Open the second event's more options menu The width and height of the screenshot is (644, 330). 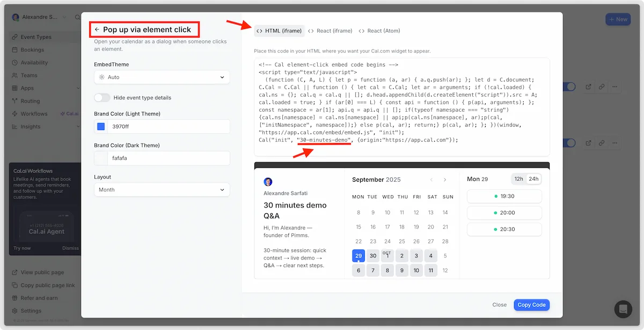click(615, 143)
